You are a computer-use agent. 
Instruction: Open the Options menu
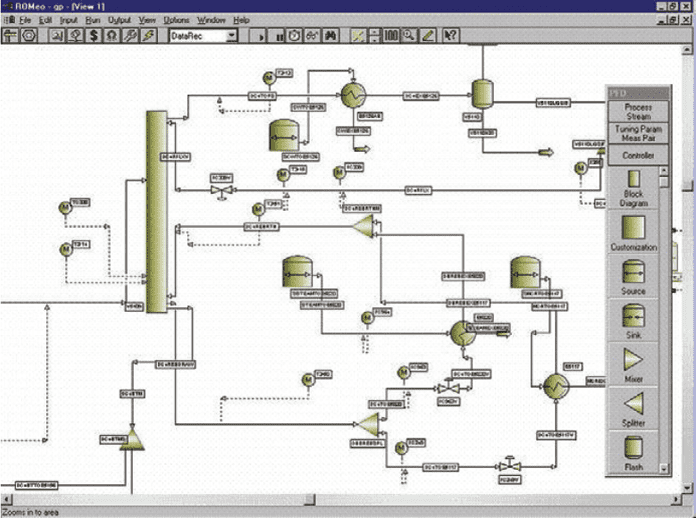pos(176,19)
